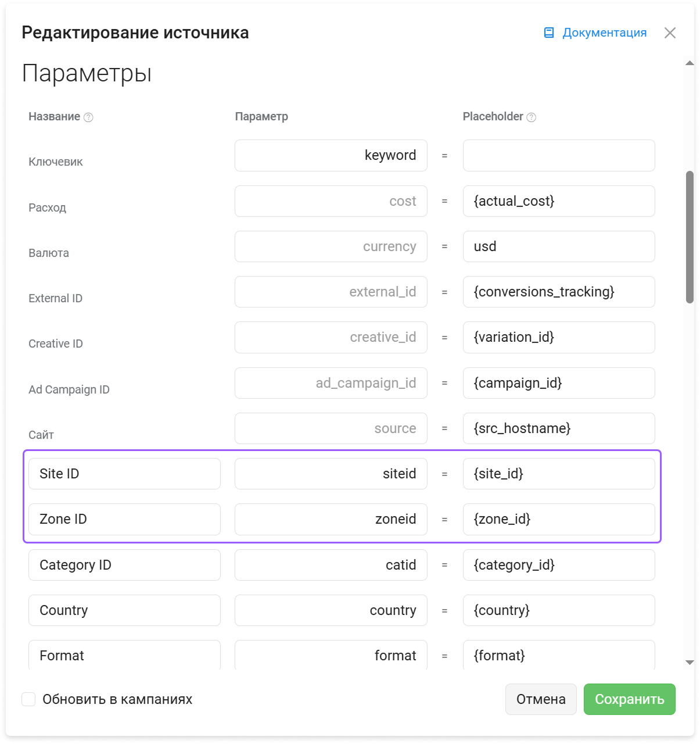This screenshot has width=700, height=744.
Task: Focus the usd currency placeholder field
Action: pyautogui.click(x=559, y=246)
